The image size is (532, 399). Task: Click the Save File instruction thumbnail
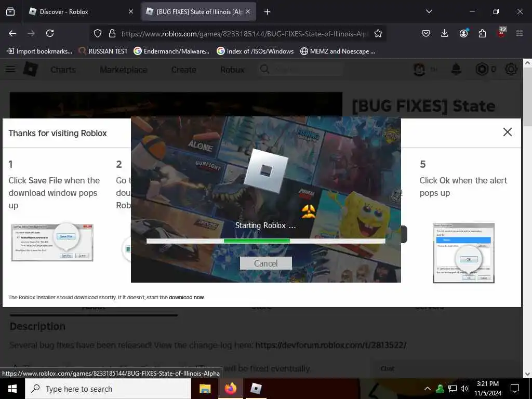click(x=52, y=242)
